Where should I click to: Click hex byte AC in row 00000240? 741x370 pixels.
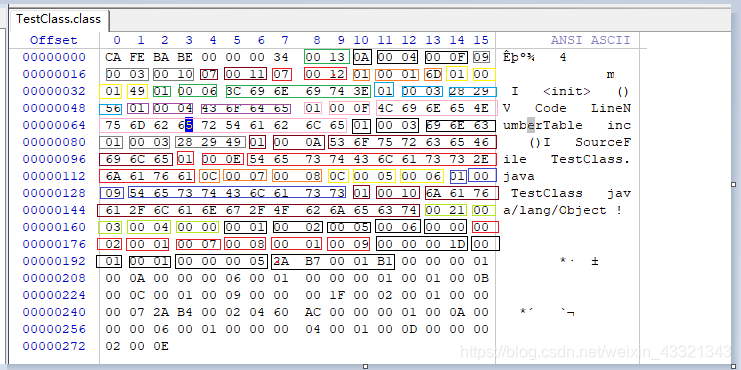click(313, 312)
